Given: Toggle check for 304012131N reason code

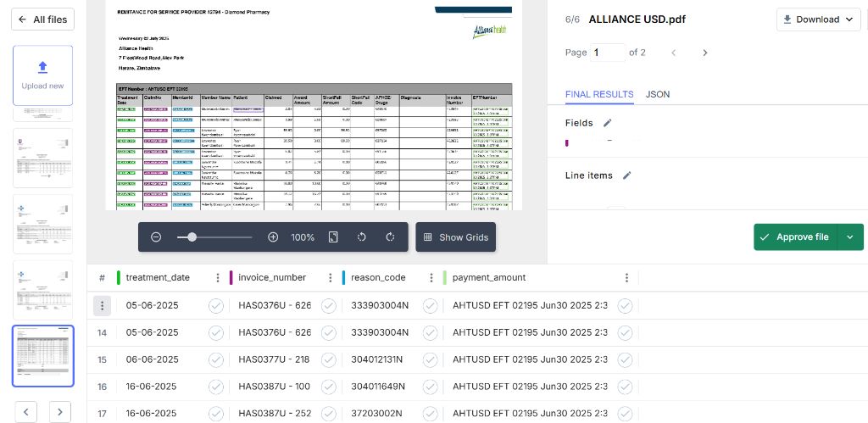Looking at the screenshot, I should tap(430, 360).
